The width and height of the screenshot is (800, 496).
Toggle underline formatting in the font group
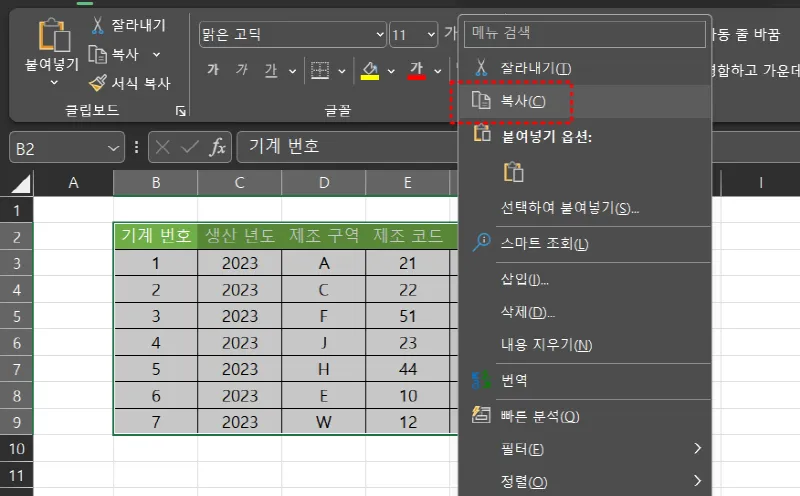(x=270, y=70)
